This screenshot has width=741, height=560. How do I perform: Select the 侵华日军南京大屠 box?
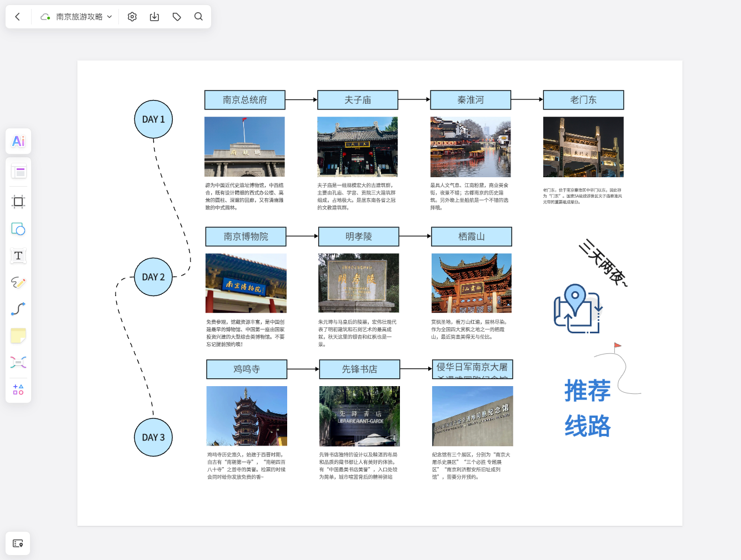pyautogui.click(x=473, y=369)
